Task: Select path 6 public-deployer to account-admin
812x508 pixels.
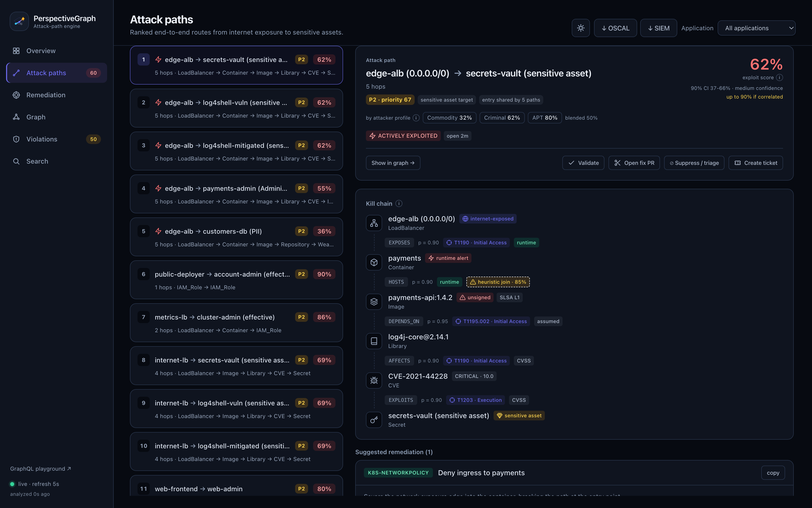Action: [236, 280]
